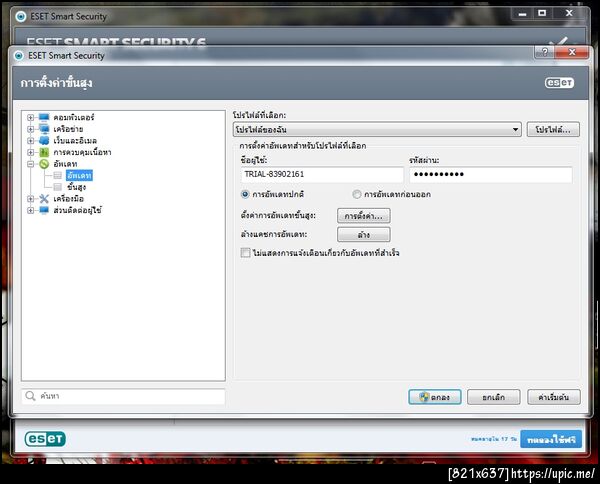Minimize the main ESET Smart Security window
This screenshot has height=484, width=600.
click(523, 13)
